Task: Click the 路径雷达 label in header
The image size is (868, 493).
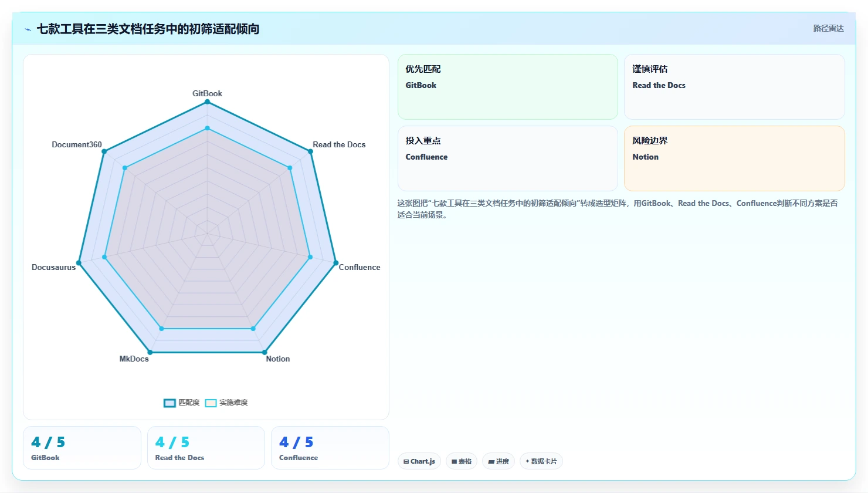Action: [x=828, y=28]
